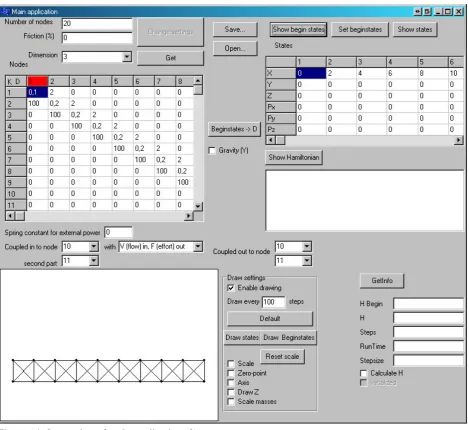Click the truss drawing canvas

coord(109,345)
